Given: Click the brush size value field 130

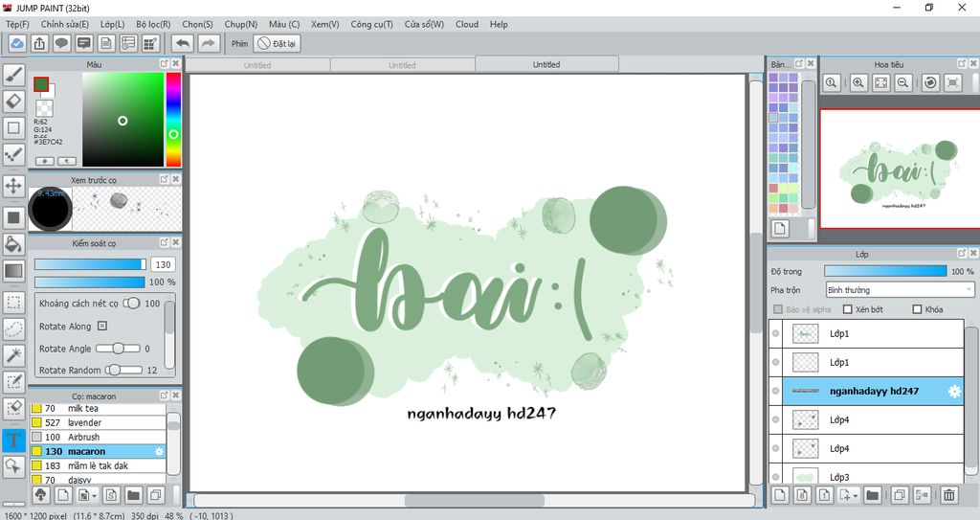Looking at the screenshot, I should tap(163, 264).
